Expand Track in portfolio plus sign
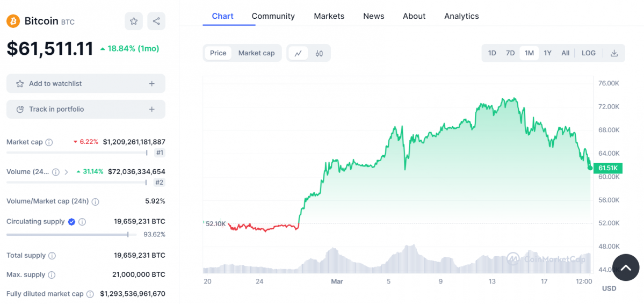 pyautogui.click(x=152, y=110)
